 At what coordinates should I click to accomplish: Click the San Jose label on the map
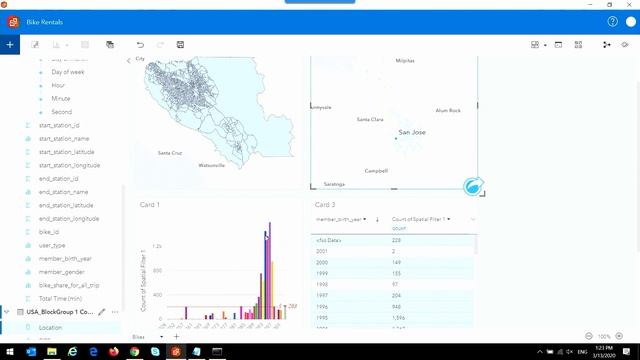412,132
